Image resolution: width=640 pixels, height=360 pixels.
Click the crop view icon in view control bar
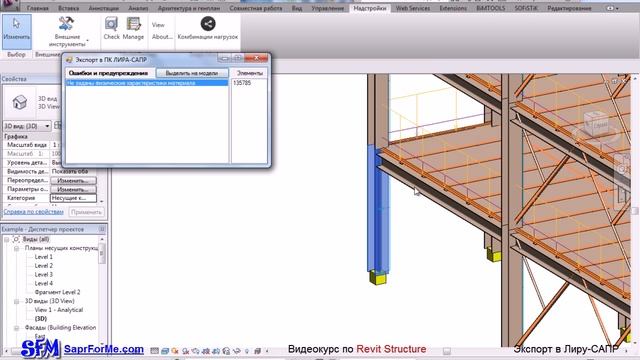pos(206,351)
